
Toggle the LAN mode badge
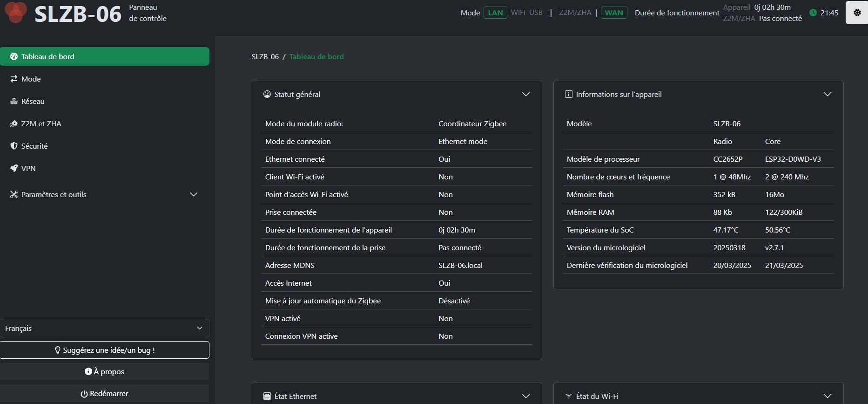(495, 13)
